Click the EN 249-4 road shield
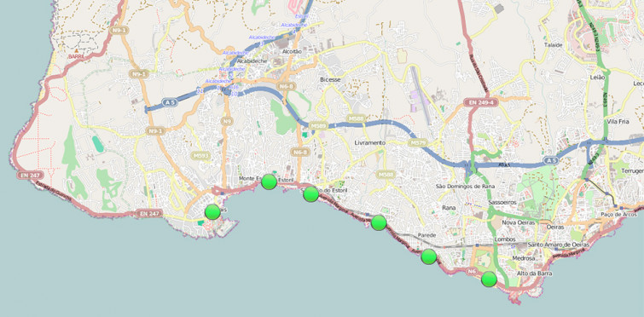This screenshot has width=644, height=317. click(x=480, y=102)
